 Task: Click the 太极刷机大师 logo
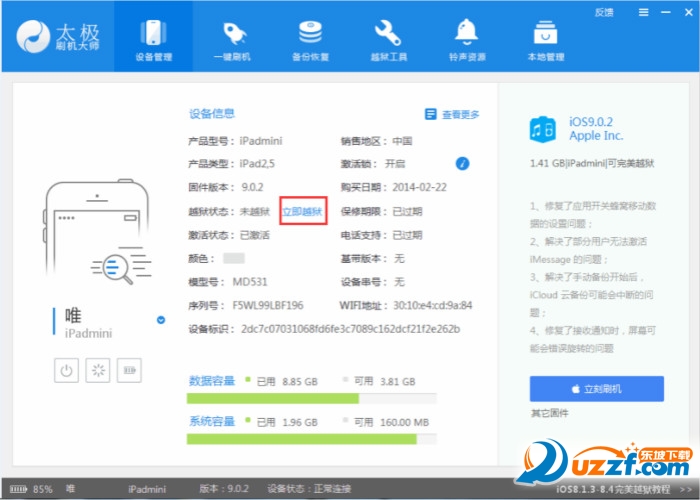(x=58, y=37)
